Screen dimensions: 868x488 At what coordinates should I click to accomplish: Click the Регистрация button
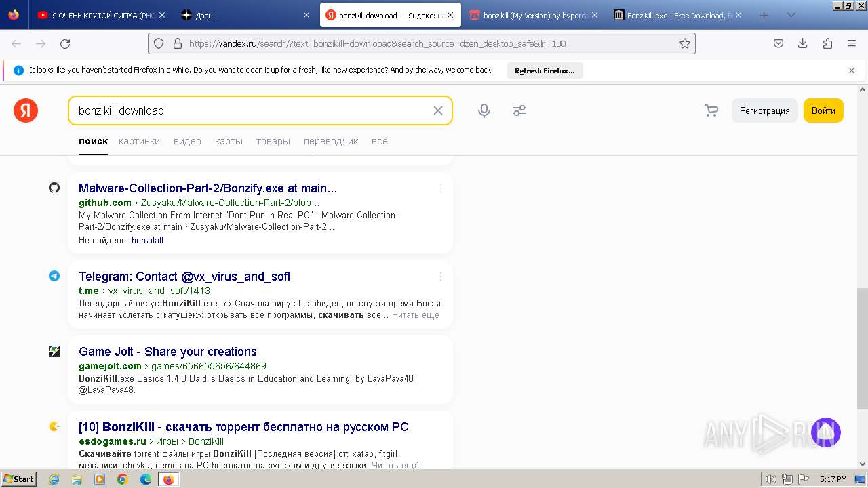tap(764, 110)
